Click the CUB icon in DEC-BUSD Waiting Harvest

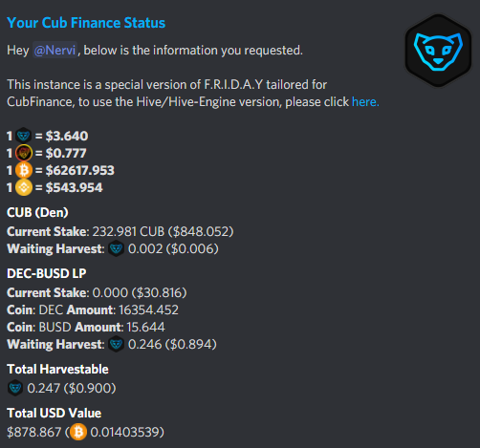(116, 344)
